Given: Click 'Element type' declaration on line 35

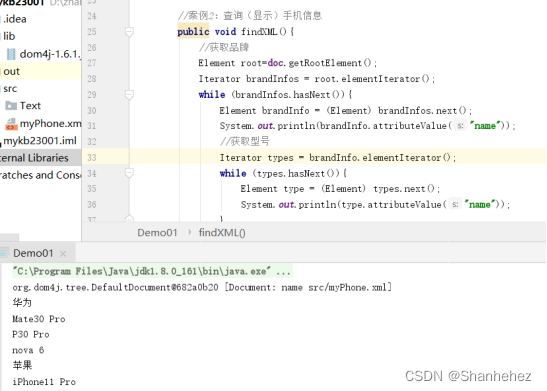Looking at the screenshot, I should click(x=272, y=189).
